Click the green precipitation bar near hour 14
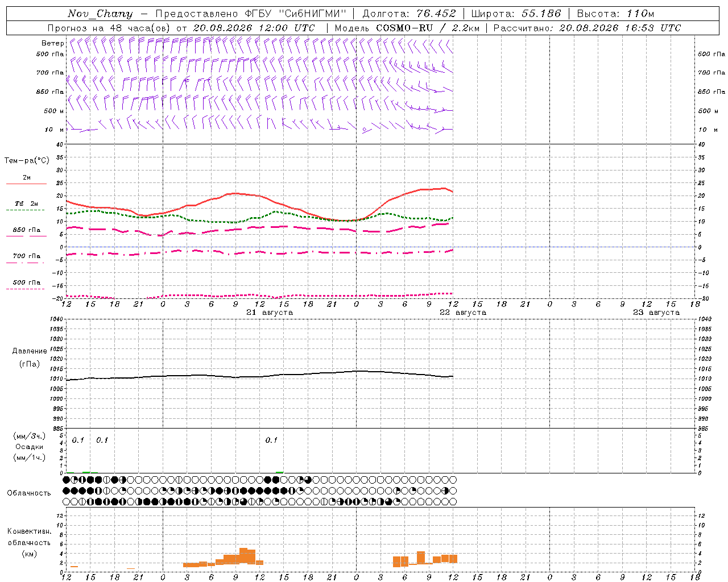Image resolution: width=728 pixels, height=582 pixels. (279, 472)
